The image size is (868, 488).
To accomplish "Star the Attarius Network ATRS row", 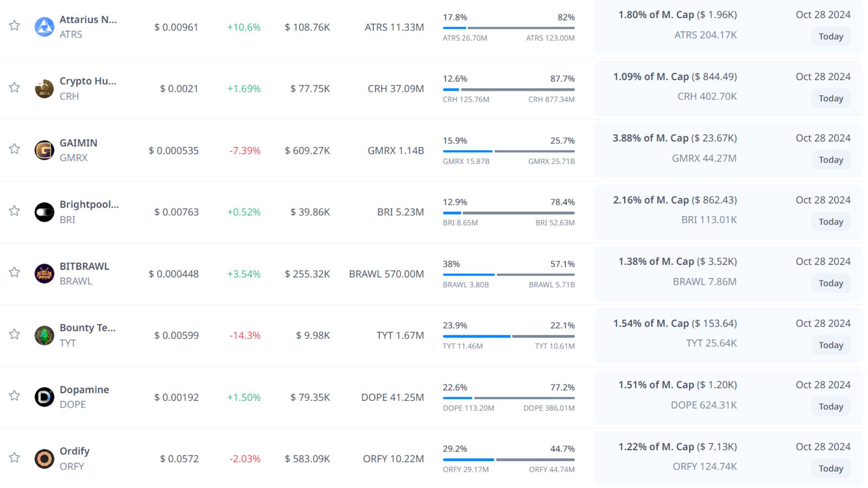I will click(x=14, y=25).
